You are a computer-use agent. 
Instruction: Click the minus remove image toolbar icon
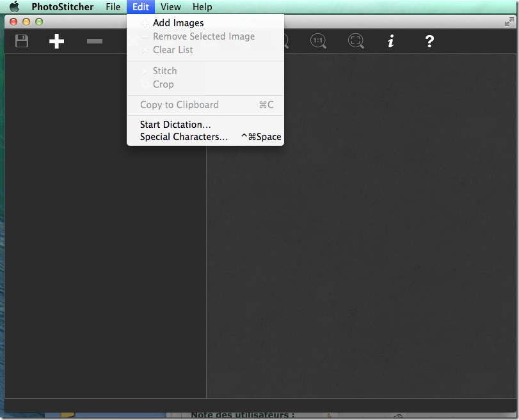tap(95, 42)
